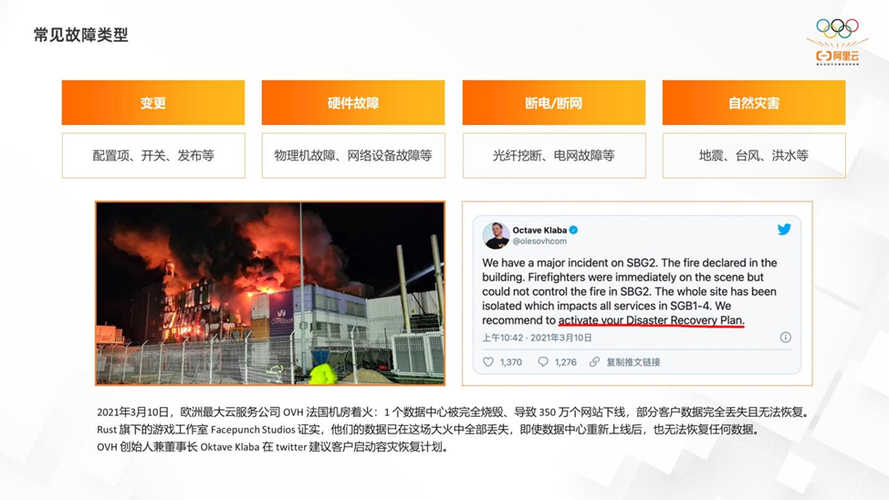Select the 断电/断网 orange header
Image resolution: width=889 pixels, height=500 pixels.
(554, 103)
